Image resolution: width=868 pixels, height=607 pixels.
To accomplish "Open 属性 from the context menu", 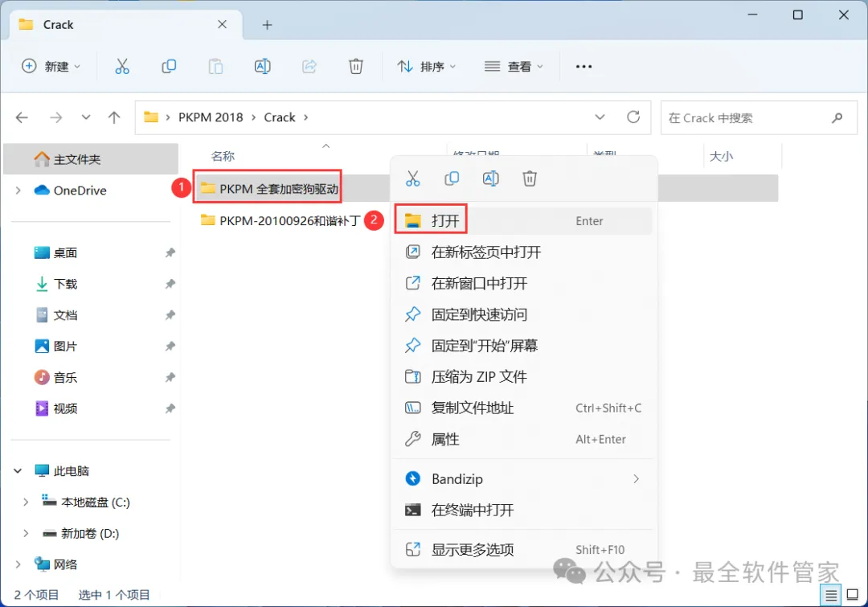I will click(x=523, y=439).
